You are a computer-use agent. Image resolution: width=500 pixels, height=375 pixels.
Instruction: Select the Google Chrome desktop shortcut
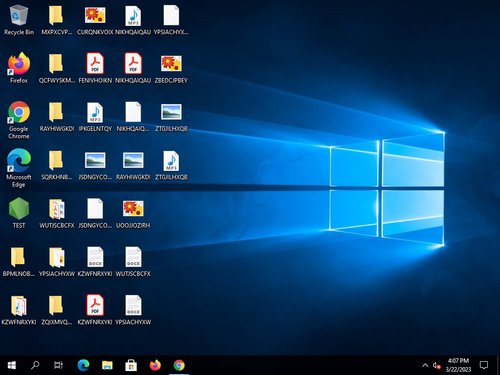tap(19, 119)
